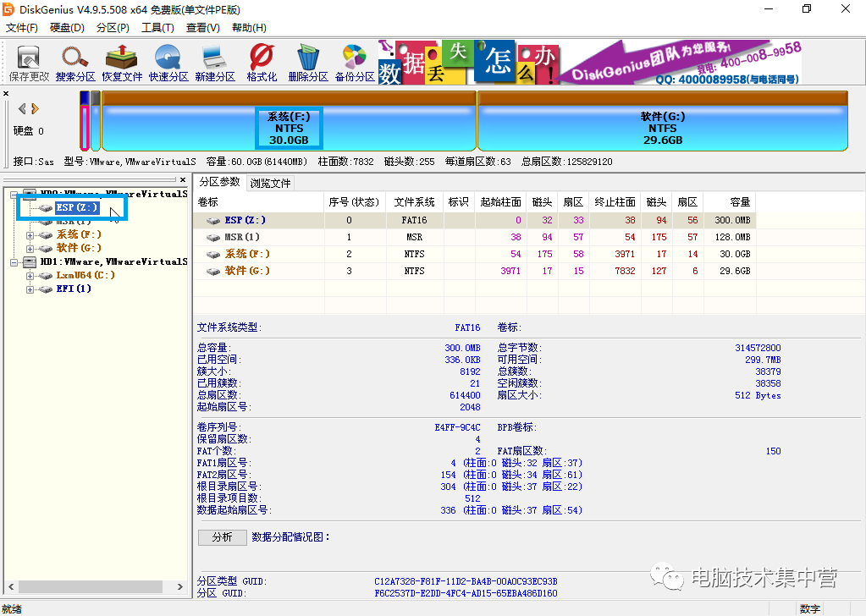Open the 格式化 (format) tool
The width and height of the screenshot is (866, 616).
(260, 61)
